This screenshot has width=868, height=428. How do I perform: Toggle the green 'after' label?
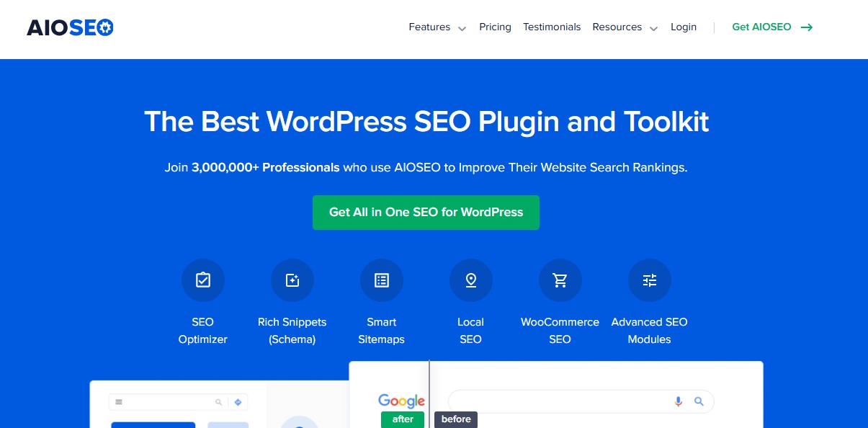pyautogui.click(x=402, y=419)
